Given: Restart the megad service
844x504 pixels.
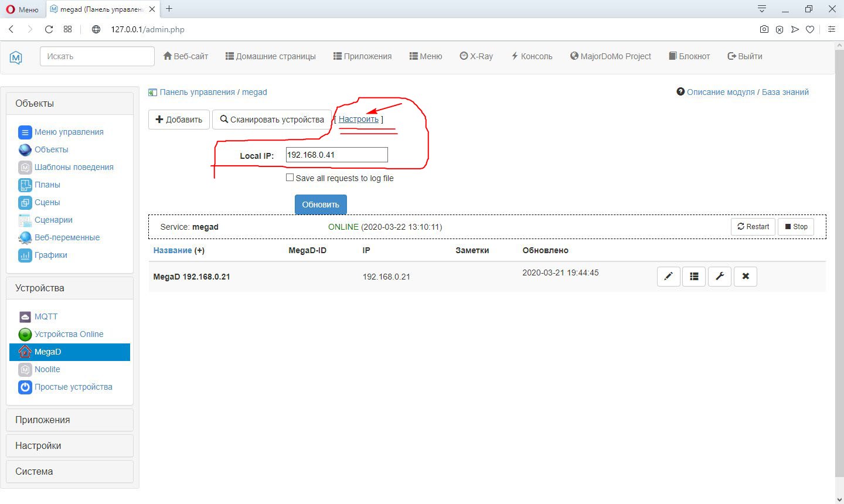Looking at the screenshot, I should [x=753, y=226].
